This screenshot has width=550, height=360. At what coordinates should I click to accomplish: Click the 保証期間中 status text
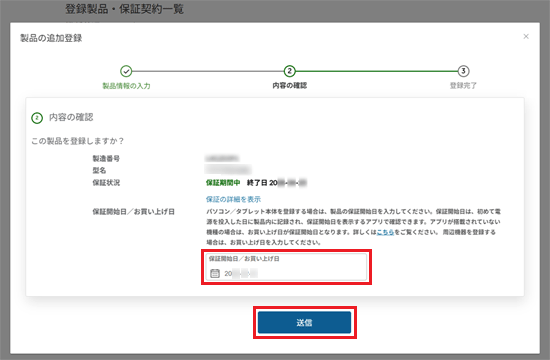pyautogui.click(x=223, y=183)
